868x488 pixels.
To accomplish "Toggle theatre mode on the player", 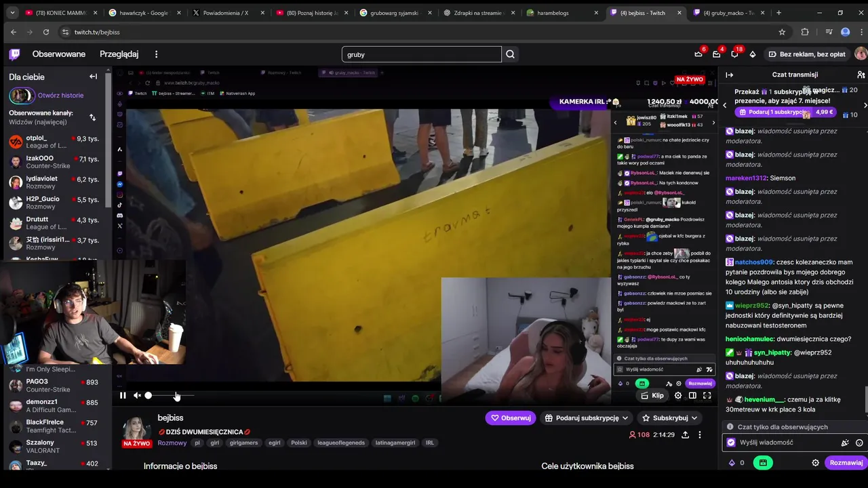I will coord(692,395).
